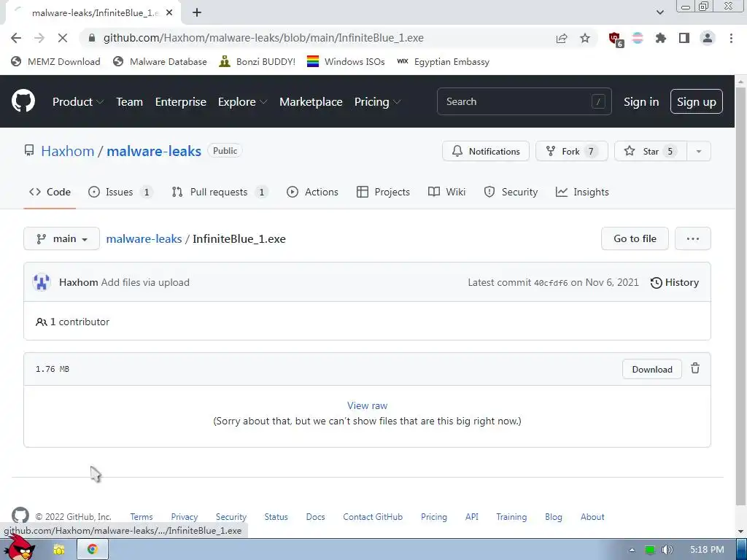The height and width of the screenshot is (560, 747).
Task: Expand the Pricing menu
Action: tap(377, 102)
